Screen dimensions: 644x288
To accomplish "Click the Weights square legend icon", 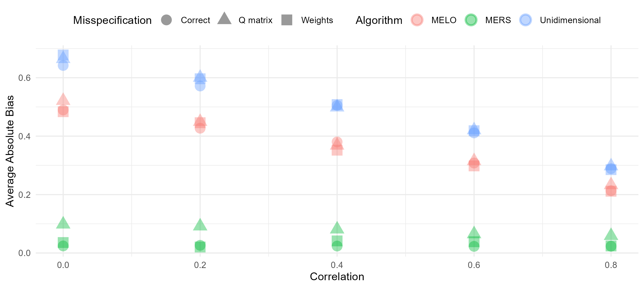I will (287, 20).
